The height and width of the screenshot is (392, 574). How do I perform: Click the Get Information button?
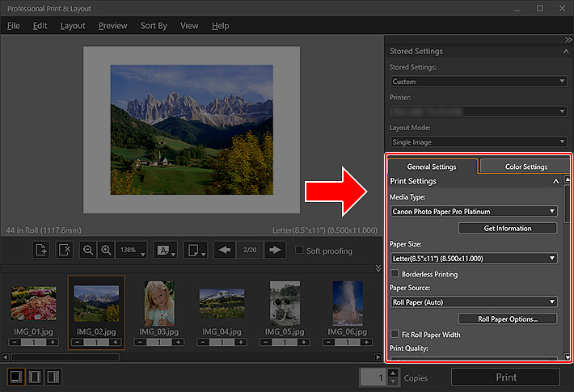(x=507, y=229)
